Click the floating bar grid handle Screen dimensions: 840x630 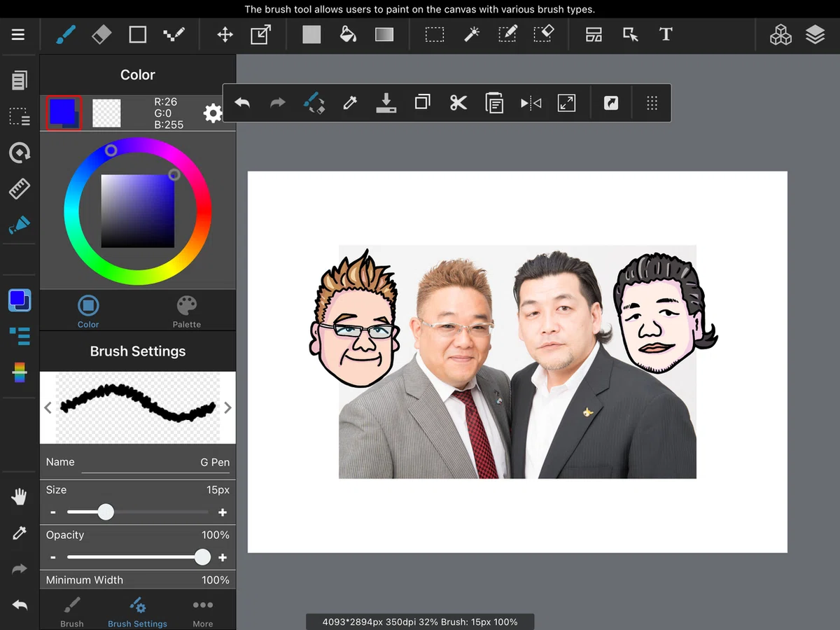coord(652,104)
